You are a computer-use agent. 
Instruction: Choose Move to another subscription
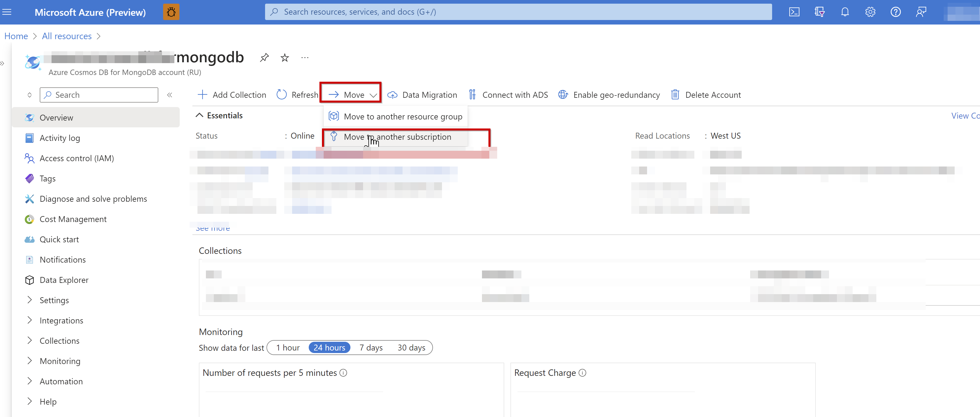396,137
